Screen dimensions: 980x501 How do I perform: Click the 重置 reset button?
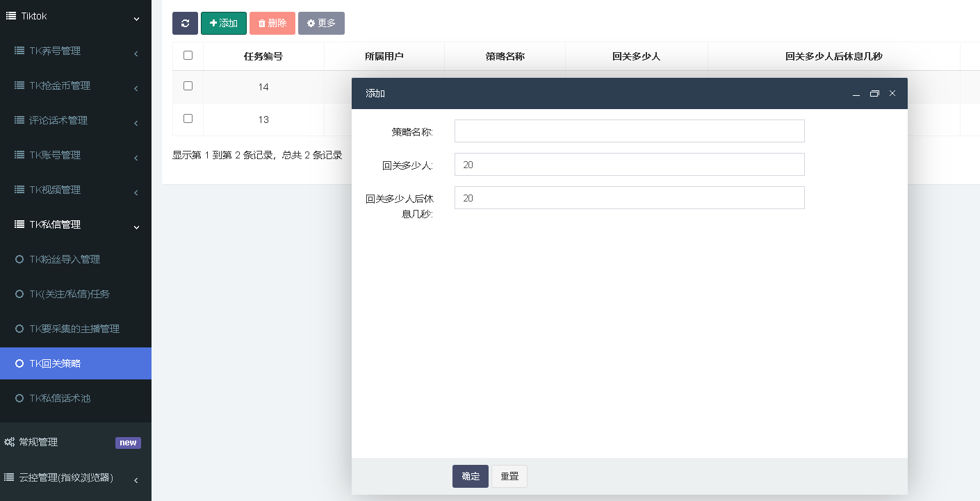(509, 476)
